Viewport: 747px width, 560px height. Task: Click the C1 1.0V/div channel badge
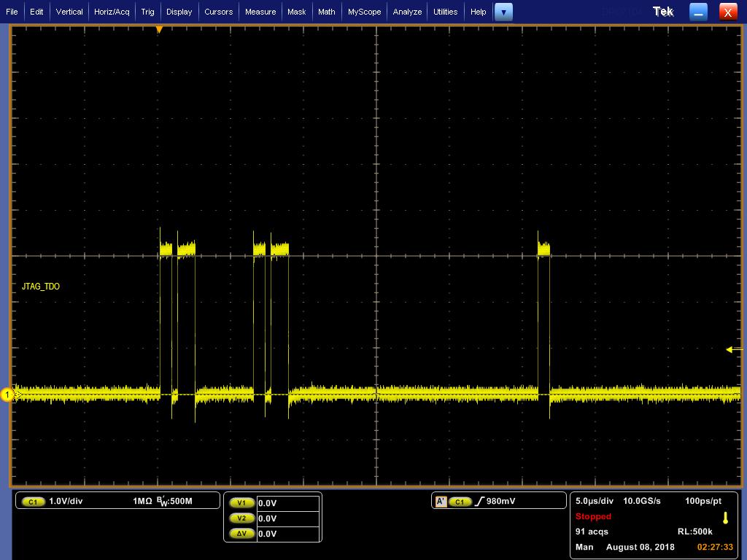point(34,501)
